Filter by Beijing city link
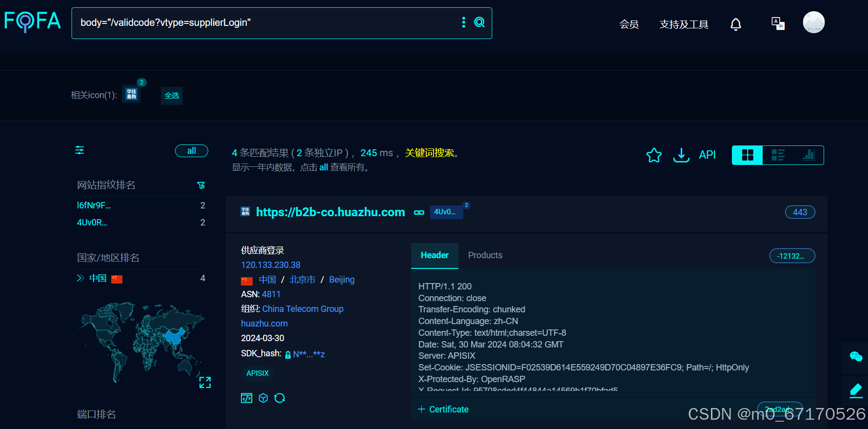 pos(342,280)
